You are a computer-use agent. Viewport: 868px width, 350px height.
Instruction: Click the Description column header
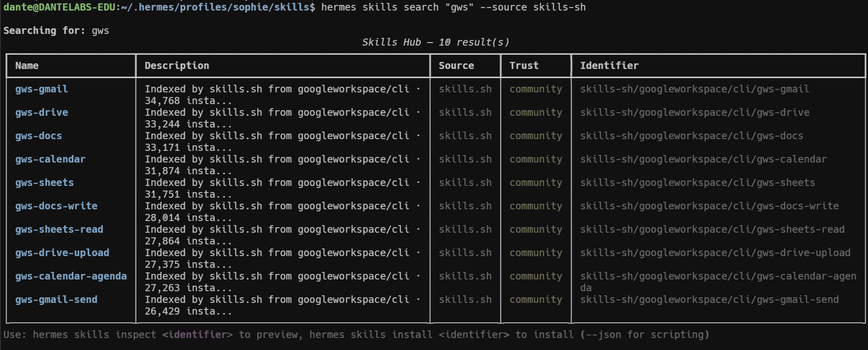177,66
